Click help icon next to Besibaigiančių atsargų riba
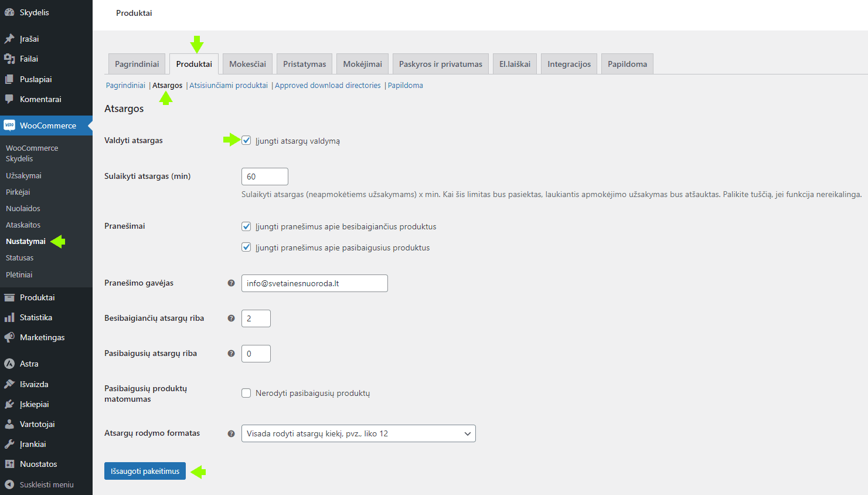 click(x=231, y=318)
